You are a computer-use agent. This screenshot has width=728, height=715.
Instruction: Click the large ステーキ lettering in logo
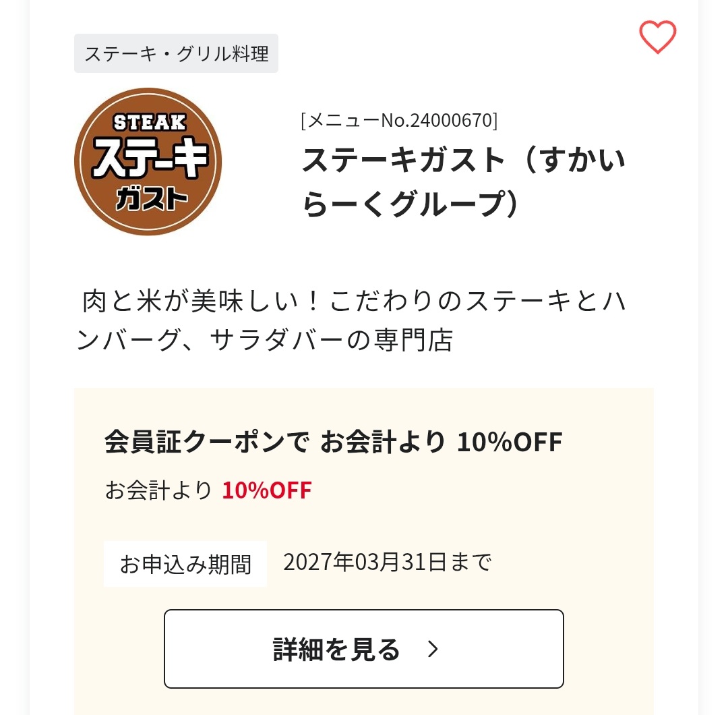[x=150, y=159]
